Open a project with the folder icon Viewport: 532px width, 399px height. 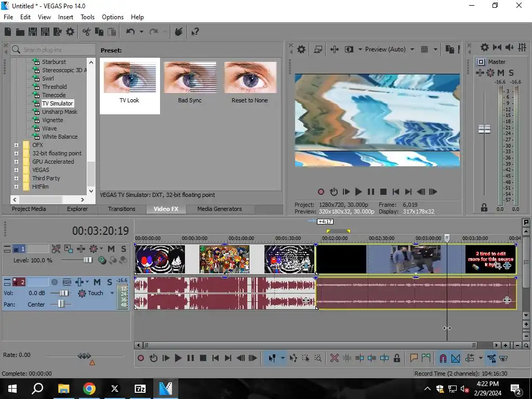pos(20,32)
